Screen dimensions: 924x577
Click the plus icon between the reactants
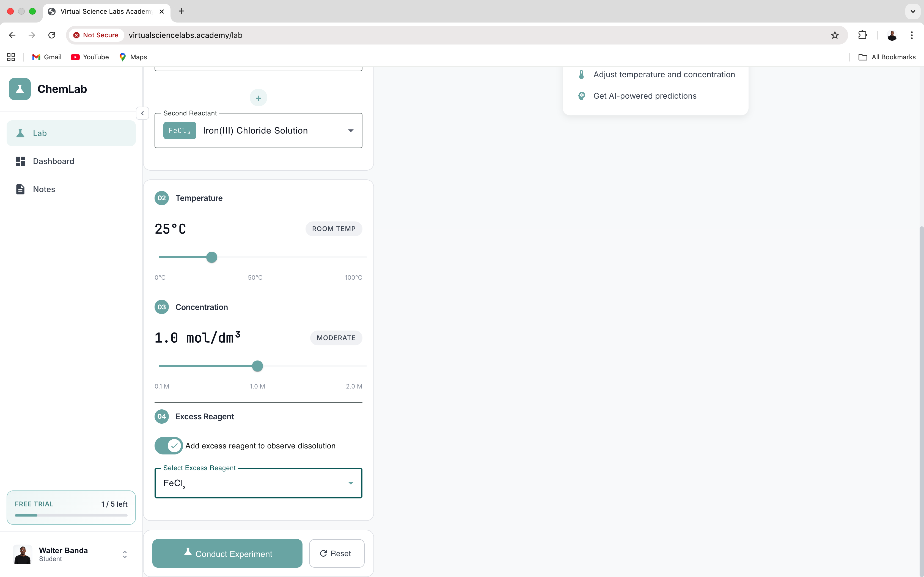point(258,98)
